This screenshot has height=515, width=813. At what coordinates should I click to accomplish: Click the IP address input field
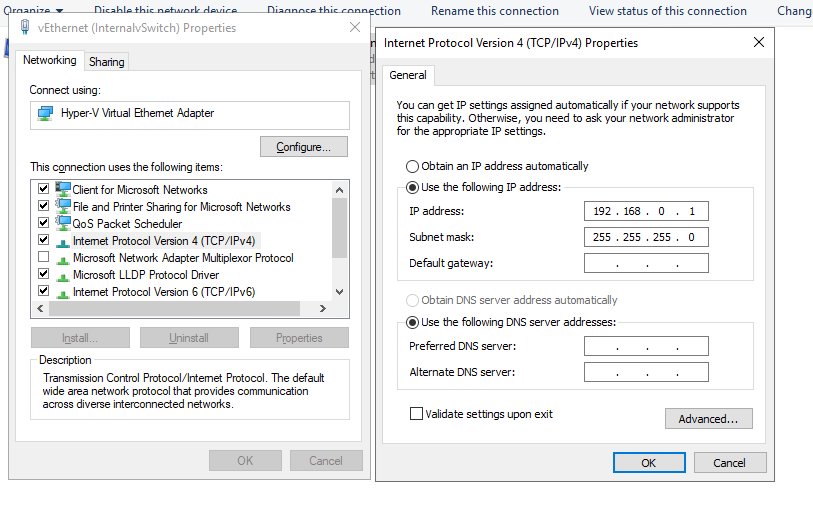click(646, 211)
